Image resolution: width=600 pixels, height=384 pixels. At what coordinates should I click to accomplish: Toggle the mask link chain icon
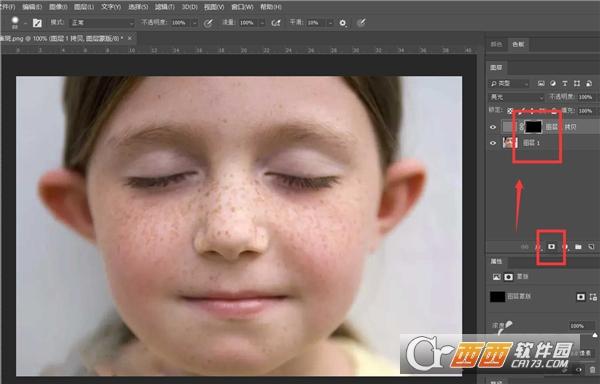pyautogui.click(x=522, y=127)
